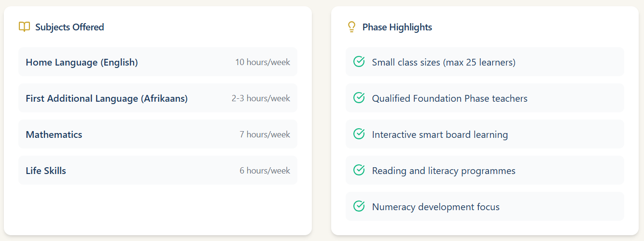Click the open book icon beside Subjects Offered

point(24,27)
